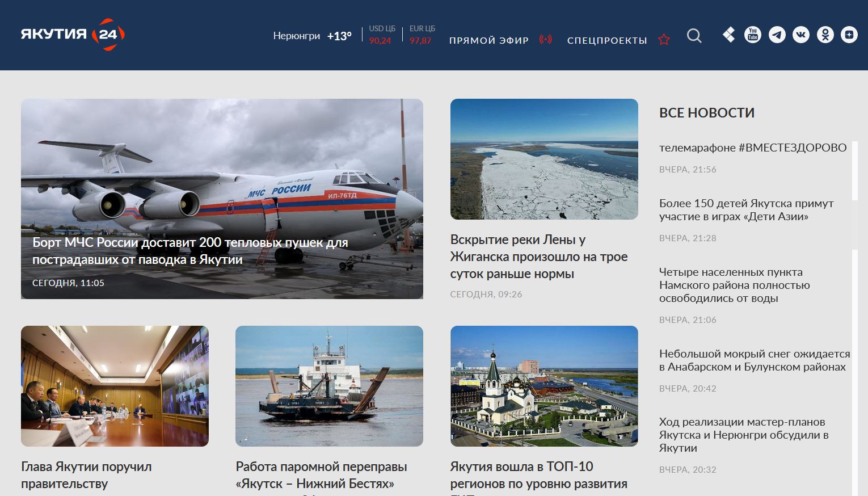Open the search magnifier icon
Image resolution: width=868 pixels, height=496 pixels.
pos(694,36)
